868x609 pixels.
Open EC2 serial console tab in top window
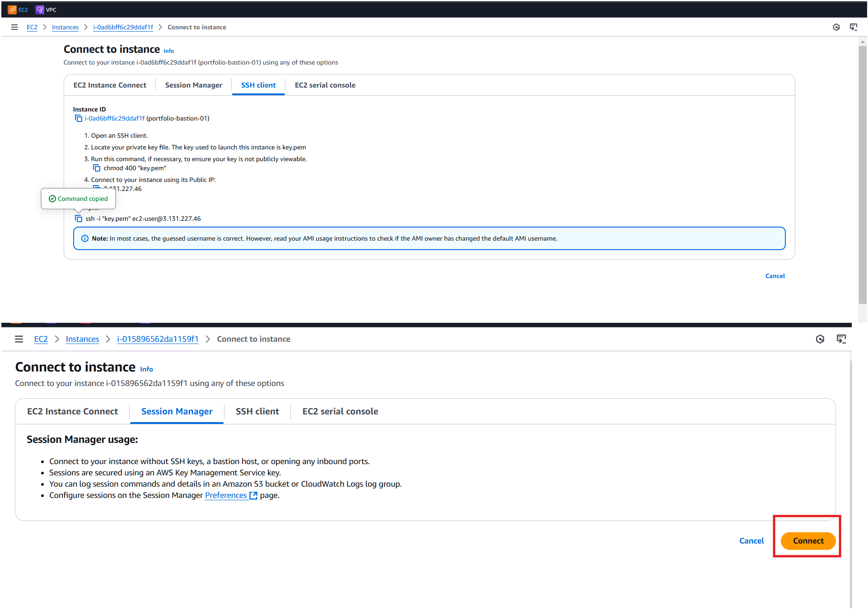[x=325, y=85]
